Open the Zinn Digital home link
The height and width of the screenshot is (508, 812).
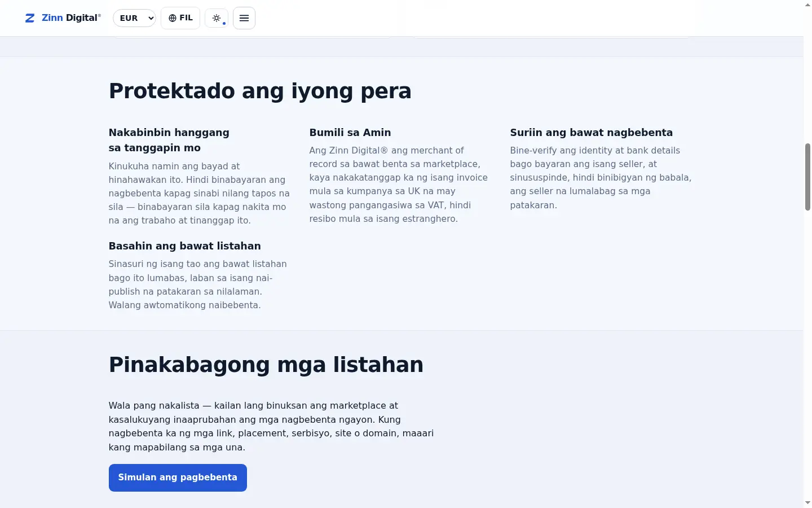coord(63,18)
